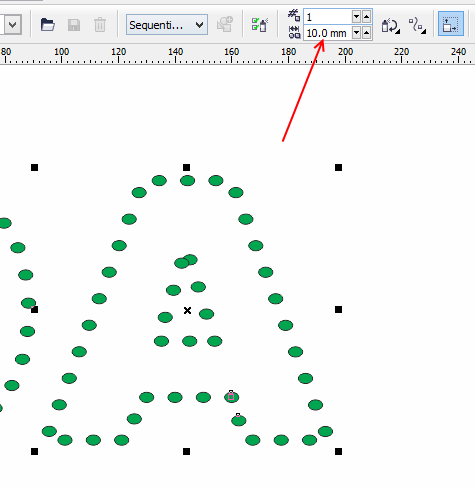Expand the partially visible dropdown at far left
This screenshot has height=487, width=475.
[x=11, y=24]
